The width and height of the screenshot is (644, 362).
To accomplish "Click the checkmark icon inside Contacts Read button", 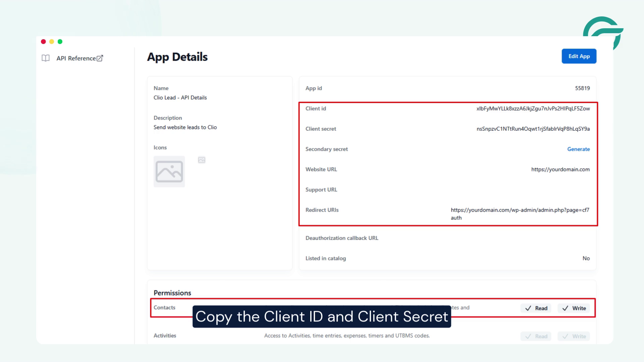I will coord(528,308).
